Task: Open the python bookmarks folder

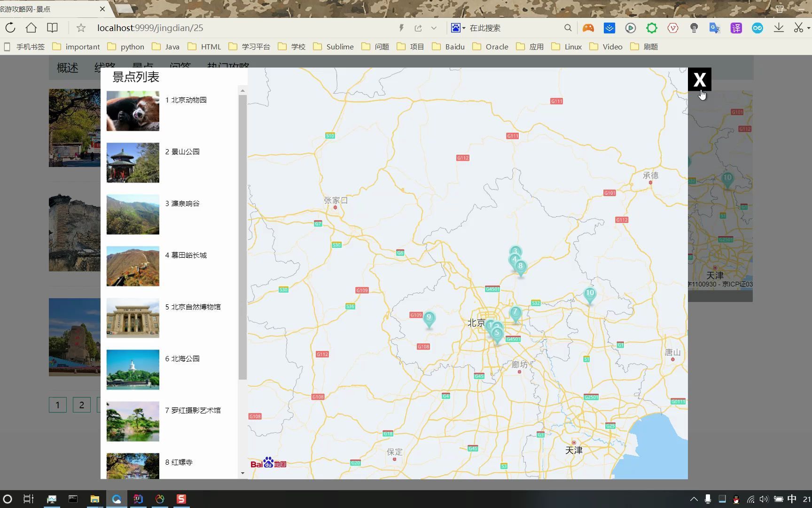Action: point(126,47)
